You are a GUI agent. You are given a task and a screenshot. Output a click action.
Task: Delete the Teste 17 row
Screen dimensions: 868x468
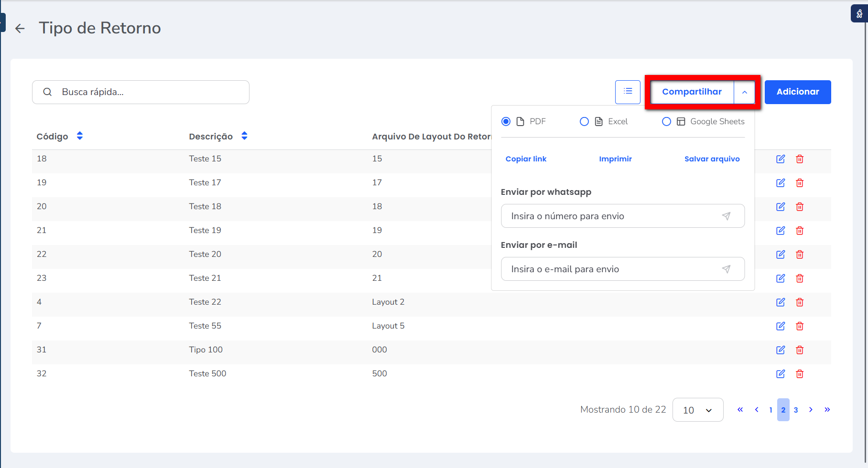point(800,183)
